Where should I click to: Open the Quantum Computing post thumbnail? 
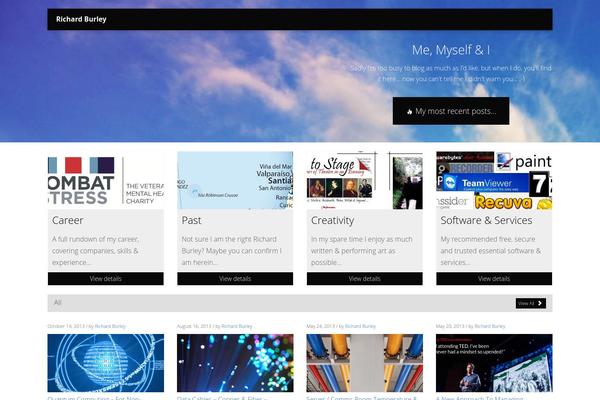pos(106,363)
